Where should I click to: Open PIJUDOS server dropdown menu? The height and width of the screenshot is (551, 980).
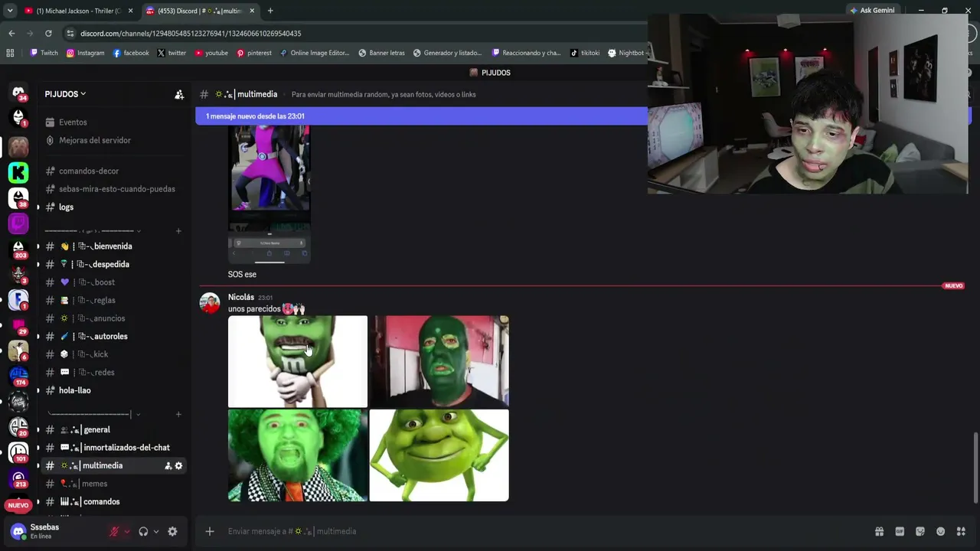point(65,94)
